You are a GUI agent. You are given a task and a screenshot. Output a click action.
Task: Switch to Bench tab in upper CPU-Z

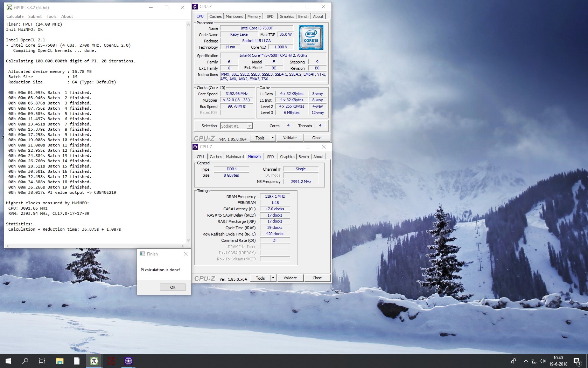(x=303, y=16)
